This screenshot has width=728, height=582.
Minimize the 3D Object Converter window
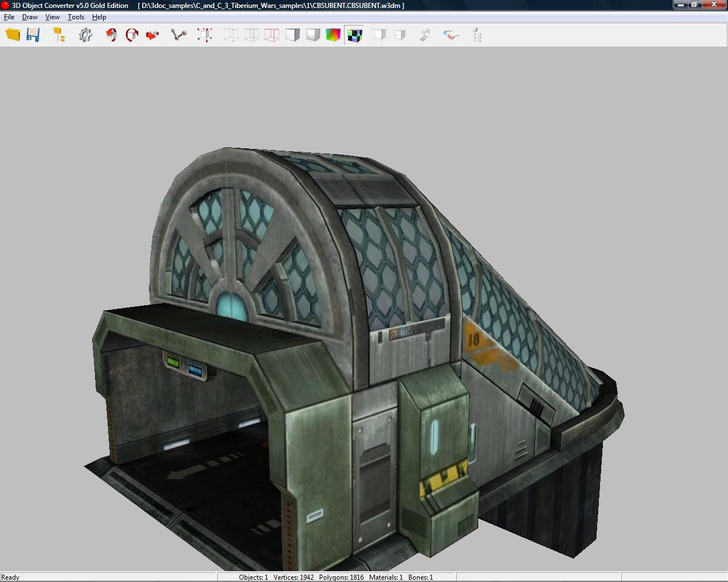tap(681, 5)
